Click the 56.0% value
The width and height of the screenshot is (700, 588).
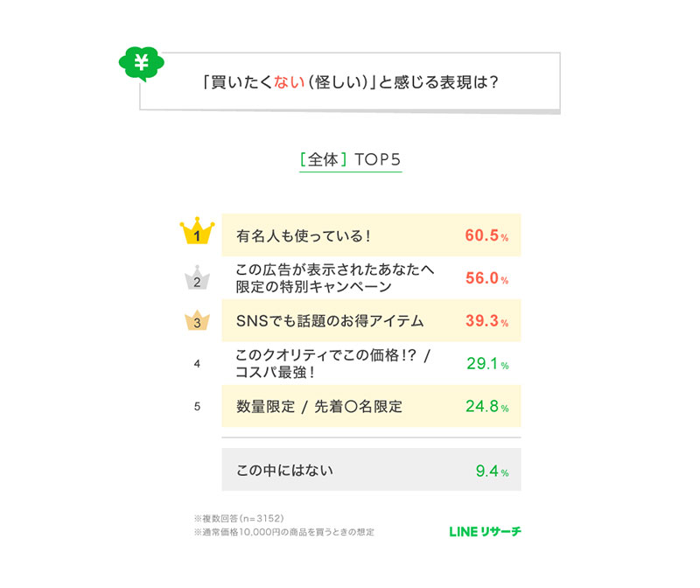[x=486, y=278]
